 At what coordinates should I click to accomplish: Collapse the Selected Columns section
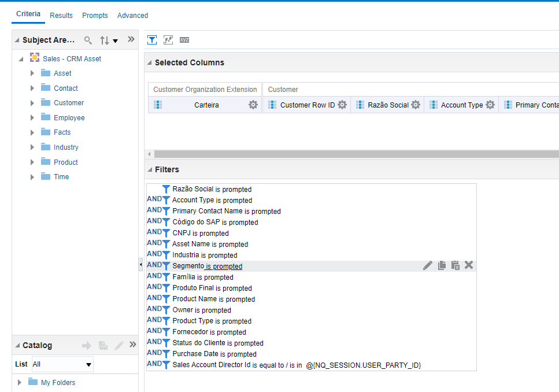point(150,62)
